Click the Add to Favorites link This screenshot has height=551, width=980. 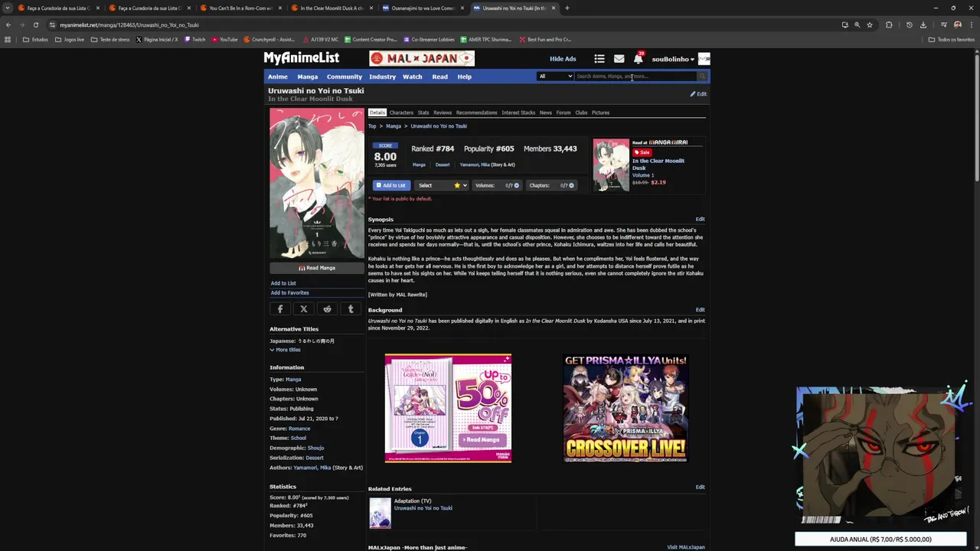pos(290,292)
